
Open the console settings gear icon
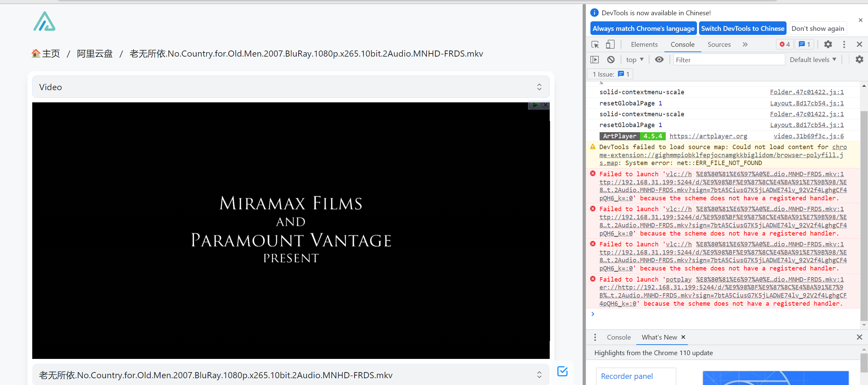coord(859,60)
